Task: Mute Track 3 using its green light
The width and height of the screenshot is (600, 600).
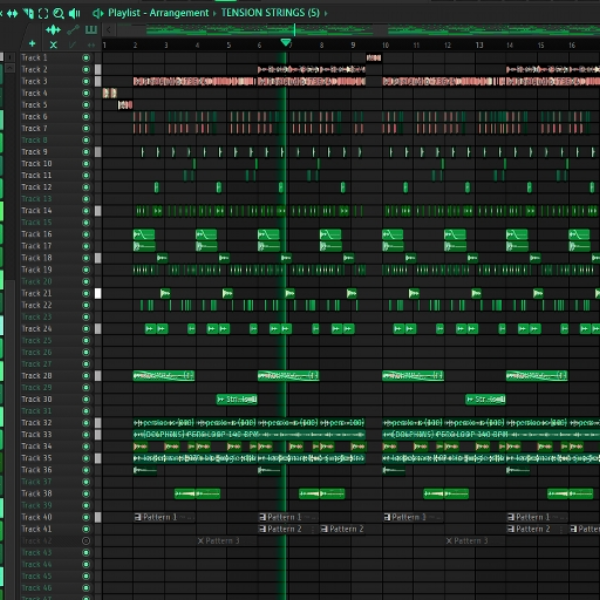Action: (86, 81)
